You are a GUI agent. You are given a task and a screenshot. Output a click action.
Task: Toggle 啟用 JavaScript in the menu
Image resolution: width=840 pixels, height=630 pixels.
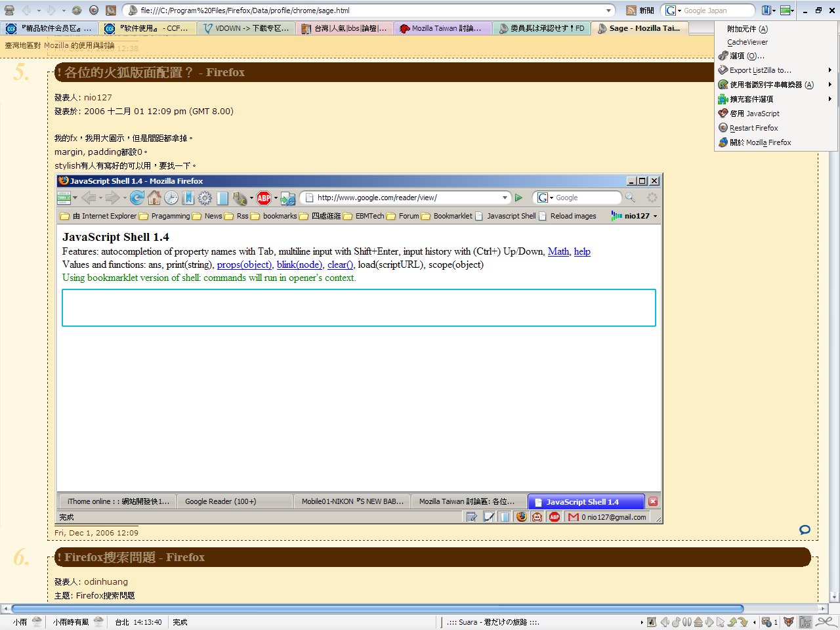pyautogui.click(x=755, y=114)
